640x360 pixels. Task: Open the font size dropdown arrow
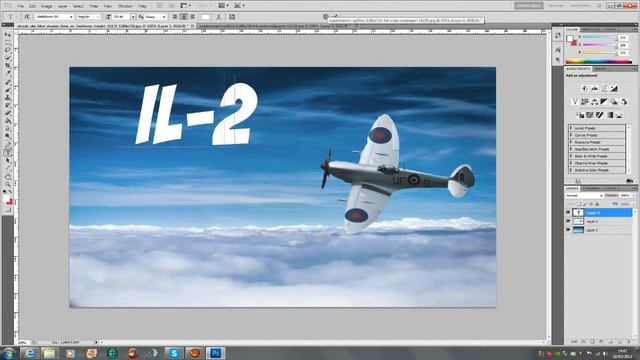point(133,17)
